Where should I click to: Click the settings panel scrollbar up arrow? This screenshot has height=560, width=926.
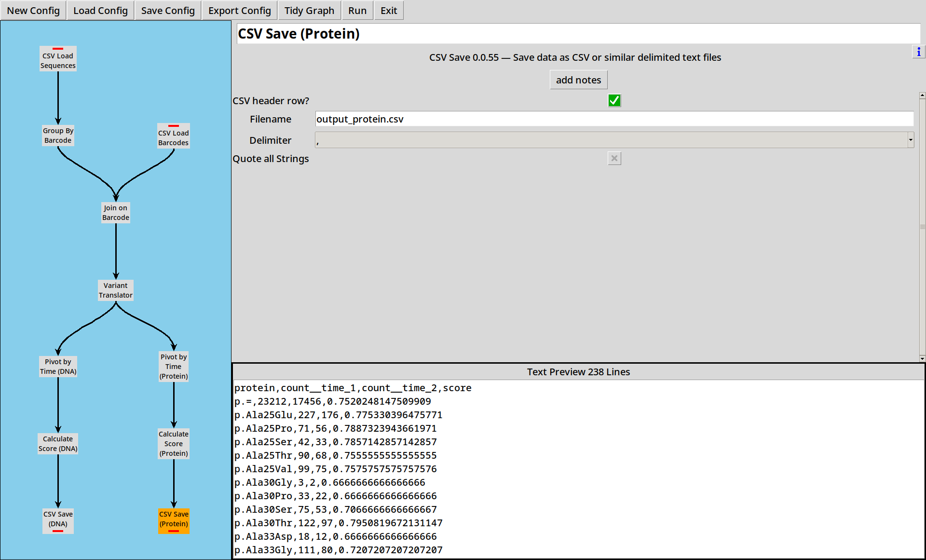(x=922, y=96)
